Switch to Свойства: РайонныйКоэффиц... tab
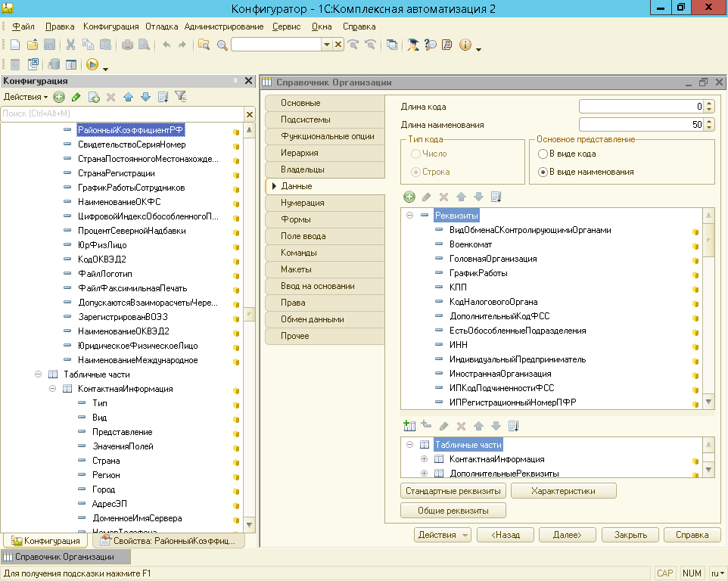Viewport: 728px width, 581px height. click(169, 541)
